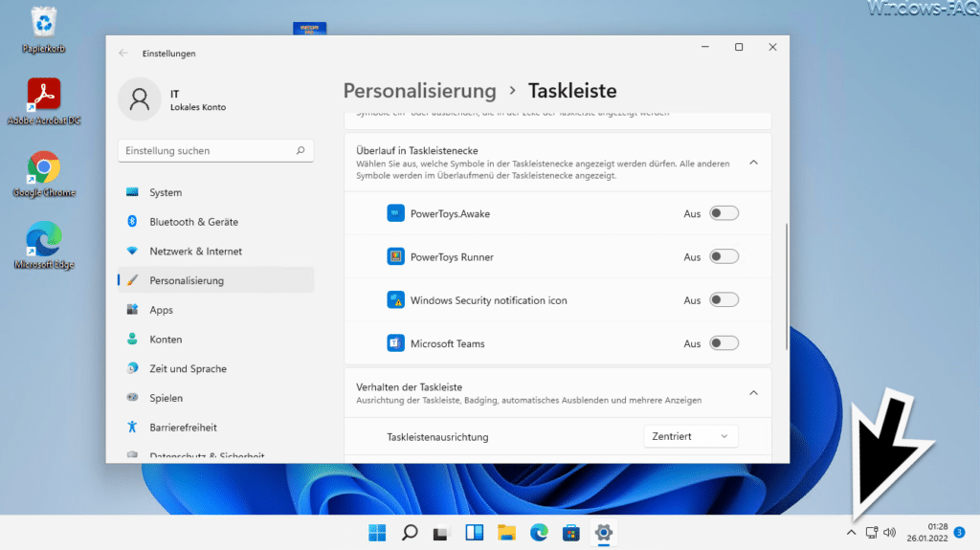Click the network Wi-Fi icon in sidebar

[132, 251]
